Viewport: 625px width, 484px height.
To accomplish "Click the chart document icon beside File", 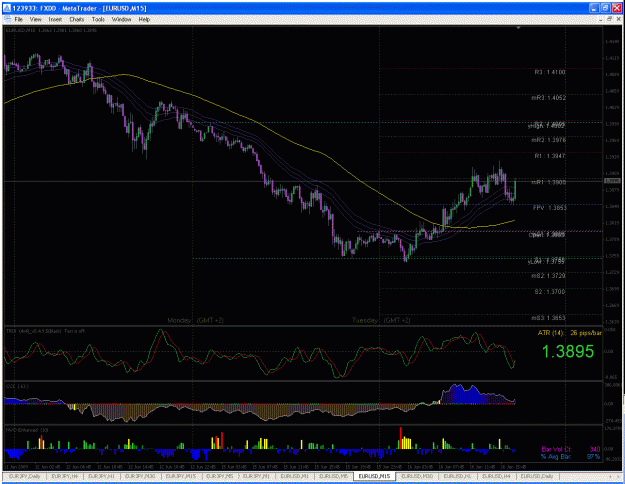I will [7, 19].
